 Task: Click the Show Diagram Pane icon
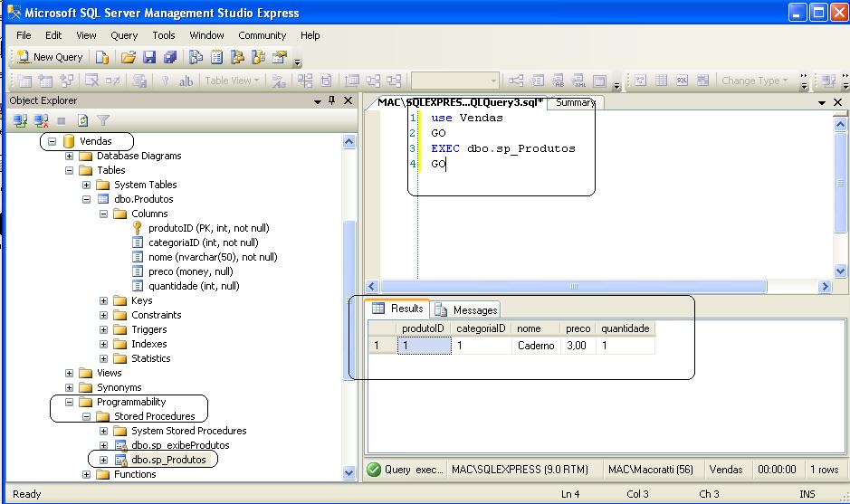pyautogui.click(x=640, y=81)
